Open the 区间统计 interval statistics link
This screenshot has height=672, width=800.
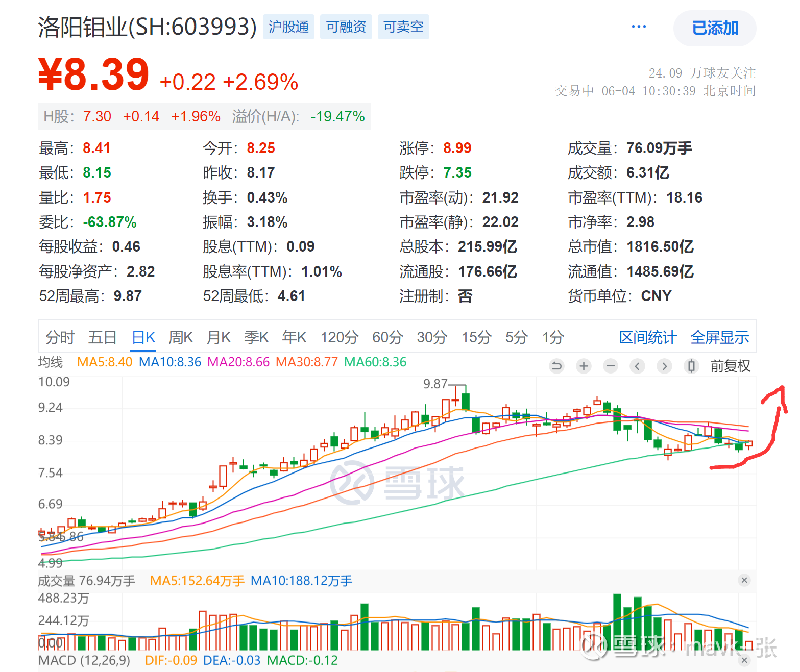(x=647, y=337)
